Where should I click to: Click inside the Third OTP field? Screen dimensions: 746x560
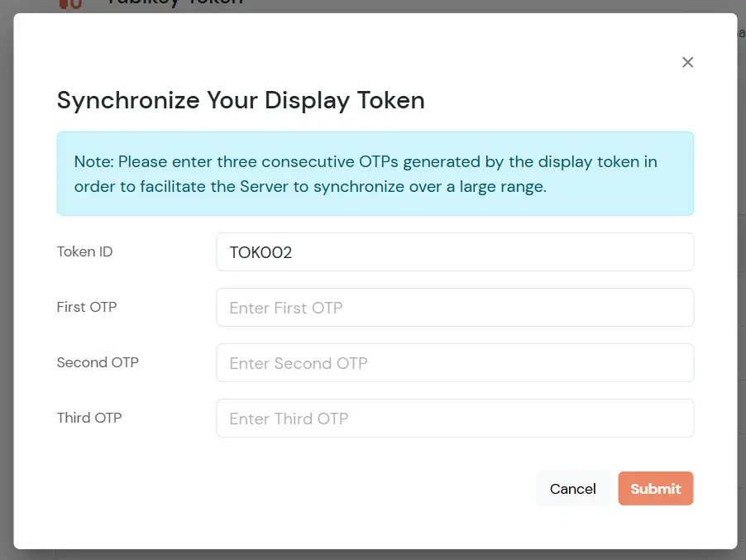click(x=455, y=418)
